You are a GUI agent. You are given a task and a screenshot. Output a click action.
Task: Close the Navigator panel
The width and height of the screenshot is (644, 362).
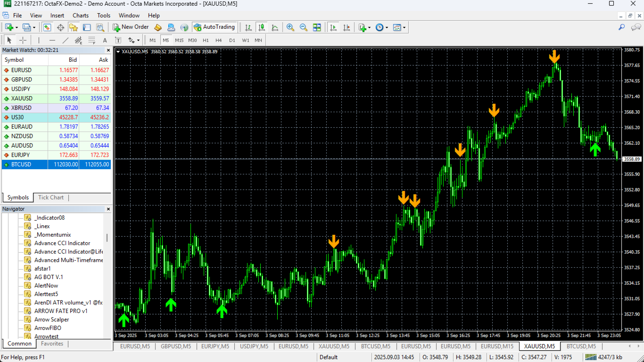click(108, 209)
